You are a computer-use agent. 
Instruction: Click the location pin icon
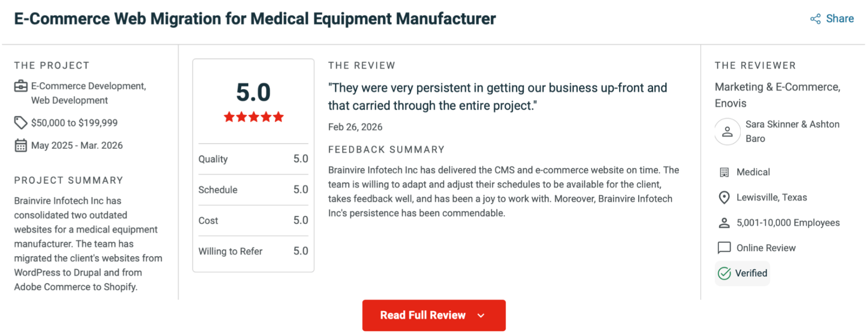[x=724, y=198]
